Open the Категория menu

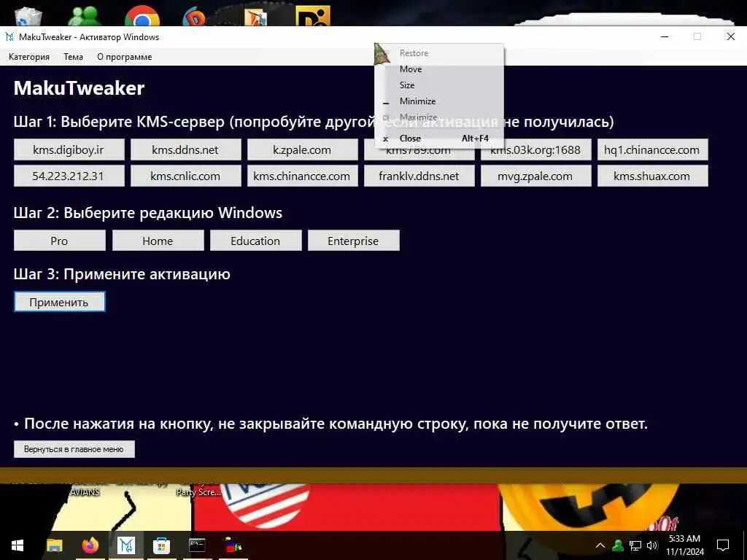[x=29, y=57]
